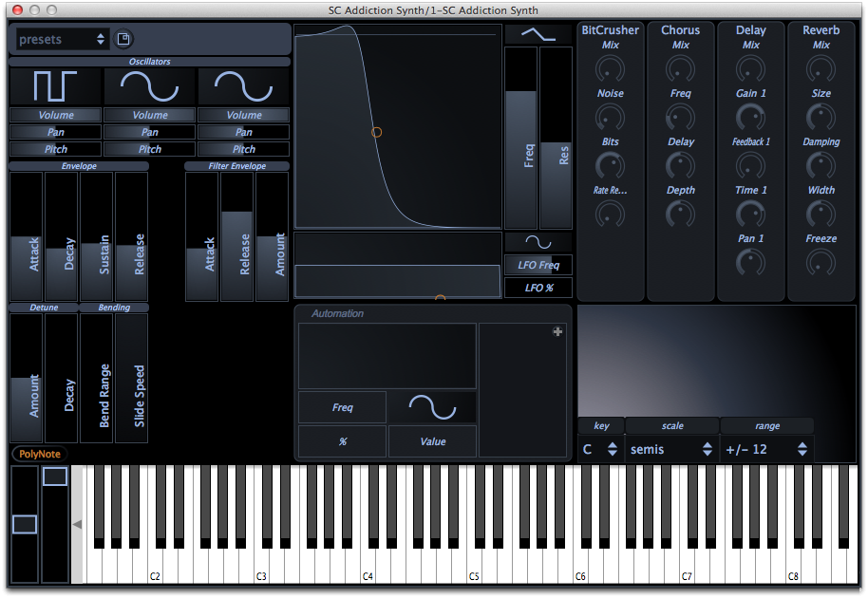Open the range selector set to +/- 12
The image size is (868, 598).
tap(766, 449)
